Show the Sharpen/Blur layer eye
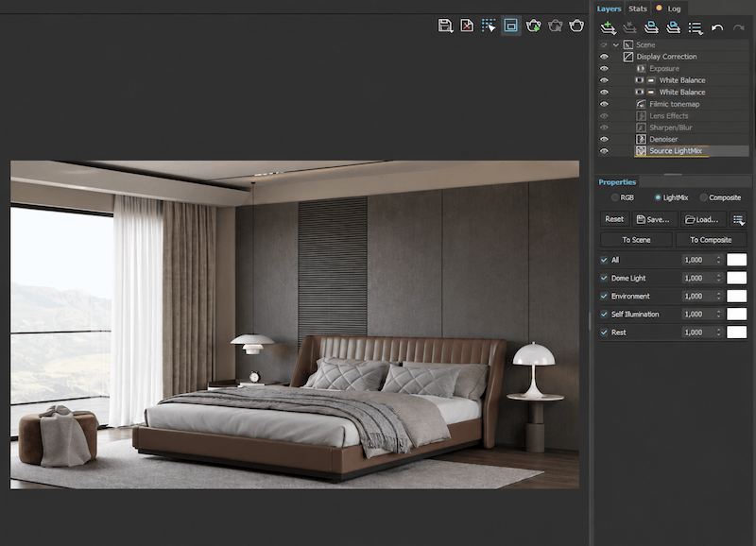This screenshot has height=546, width=756. click(604, 128)
